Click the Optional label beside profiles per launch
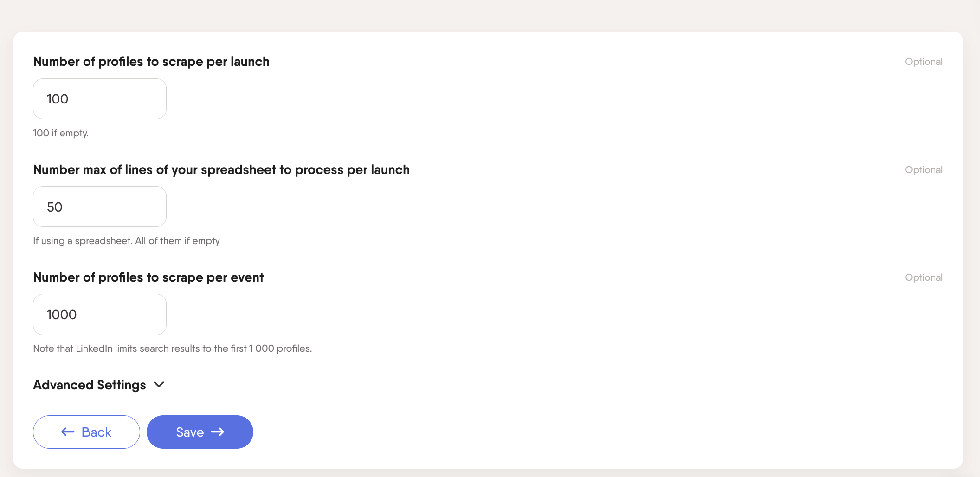Image resolution: width=980 pixels, height=477 pixels. [x=923, y=61]
